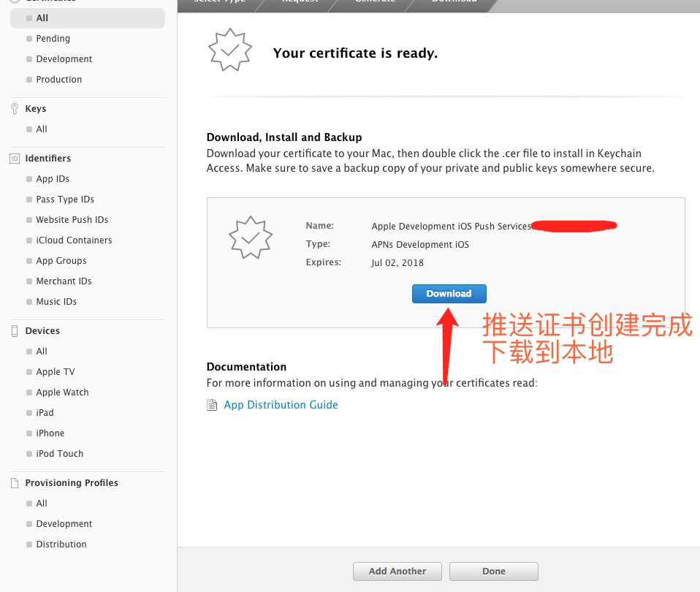Open Website Push IDs

[x=72, y=220]
